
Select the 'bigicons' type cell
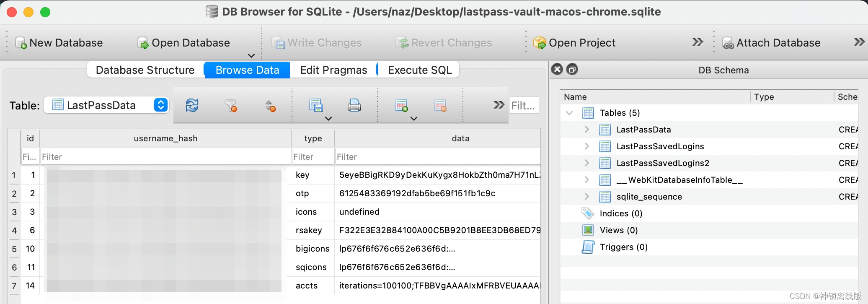(x=313, y=249)
